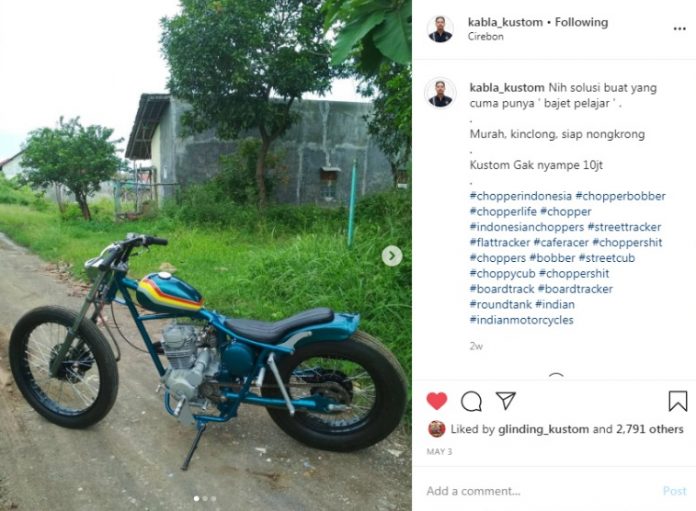Select the second carousel dot indicator
This screenshot has height=511, width=696.
pyautogui.click(x=205, y=499)
